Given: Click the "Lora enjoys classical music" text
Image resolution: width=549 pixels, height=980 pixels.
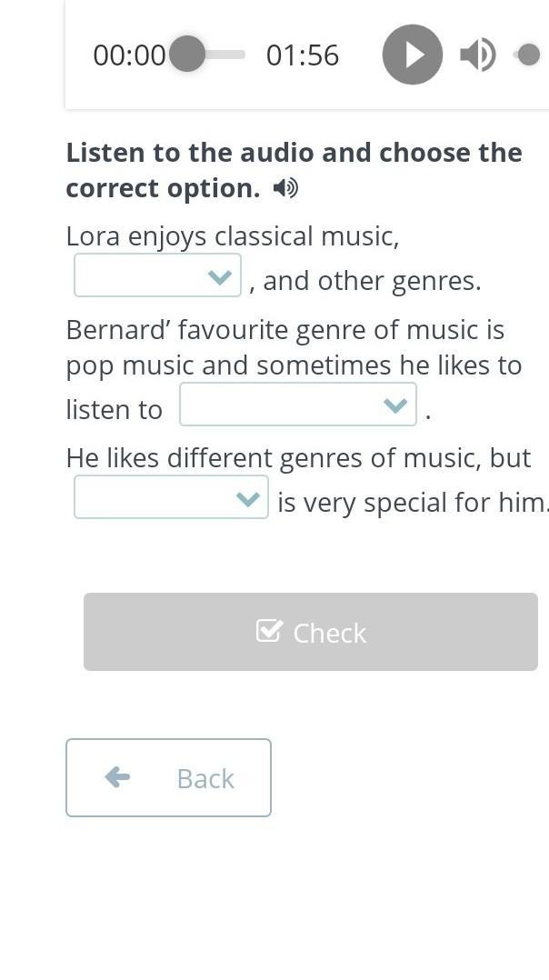Looking at the screenshot, I should click(233, 236).
